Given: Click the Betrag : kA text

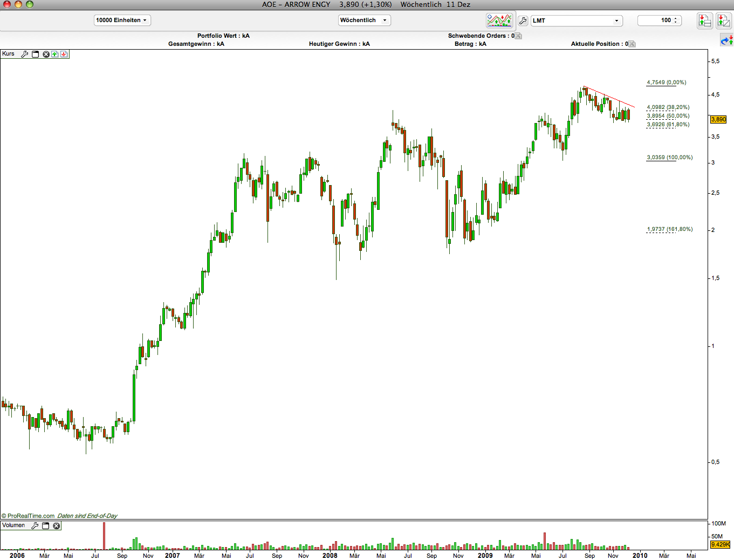Looking at the screenshot, I should pyautogui.click(x=470, y=44).
